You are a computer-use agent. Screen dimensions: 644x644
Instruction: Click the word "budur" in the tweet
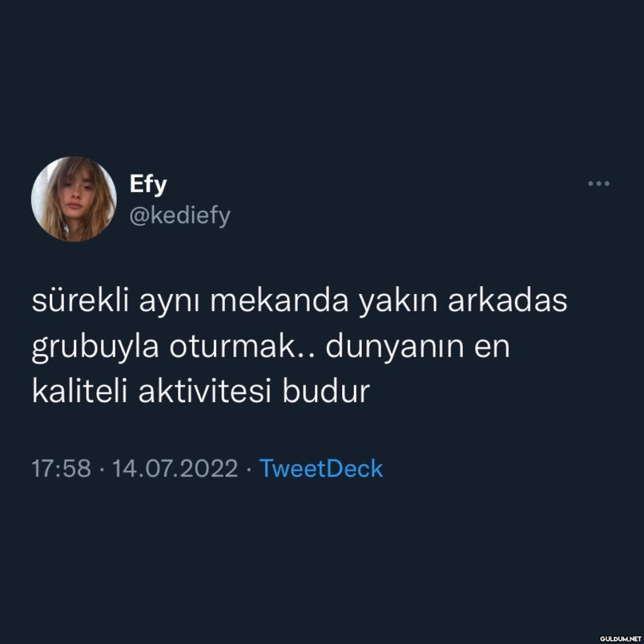(326, 391)
